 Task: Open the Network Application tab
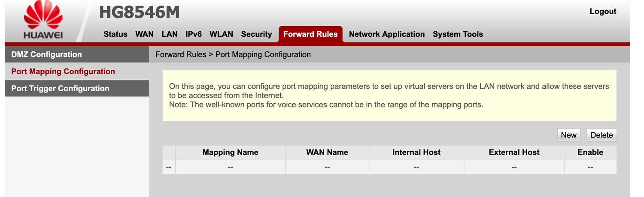(387, 34)
